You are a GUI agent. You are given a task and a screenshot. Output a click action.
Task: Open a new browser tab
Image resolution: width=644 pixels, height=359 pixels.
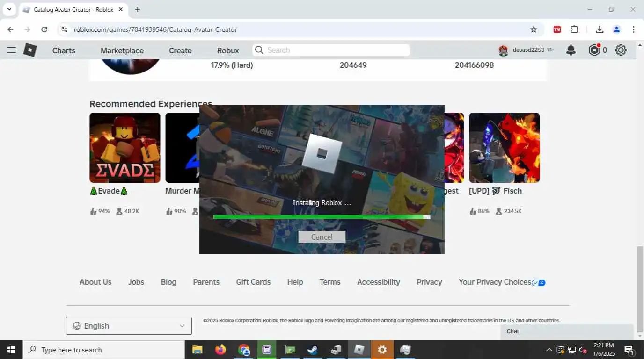click(138, 9)
